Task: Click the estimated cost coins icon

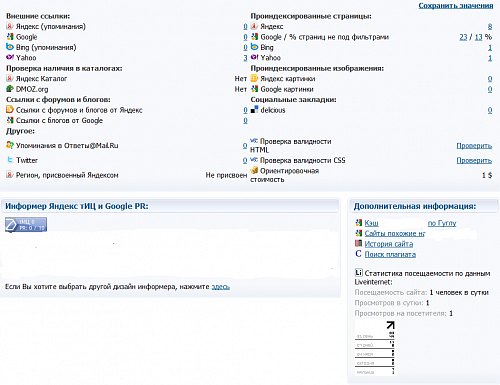Action: pos(254,170)
